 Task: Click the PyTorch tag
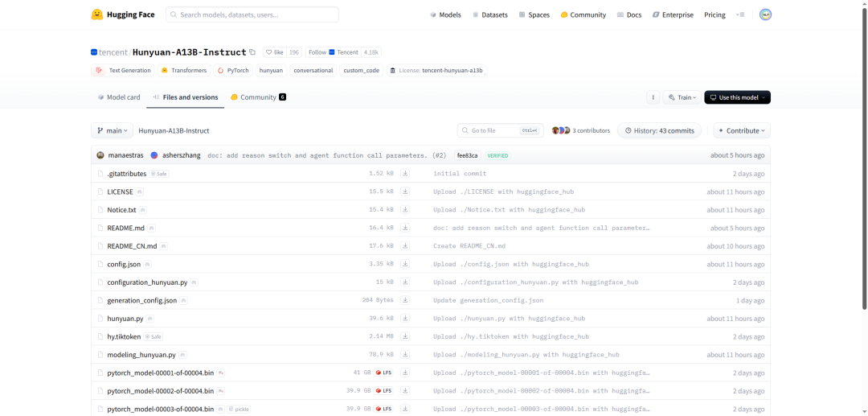tap(234, 70)
